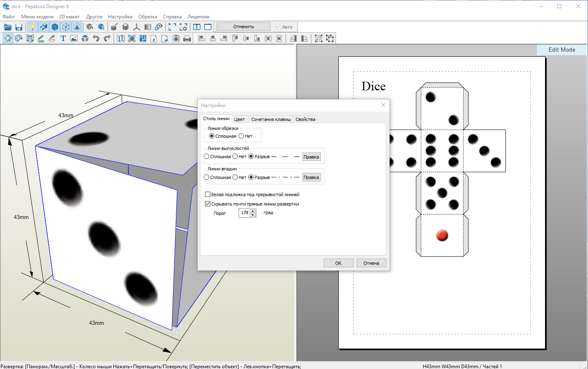Image resolution: width=588 pixels, height=369 pixels.
Task: Click the Print icon in toolbar
Action: point(187,38)
